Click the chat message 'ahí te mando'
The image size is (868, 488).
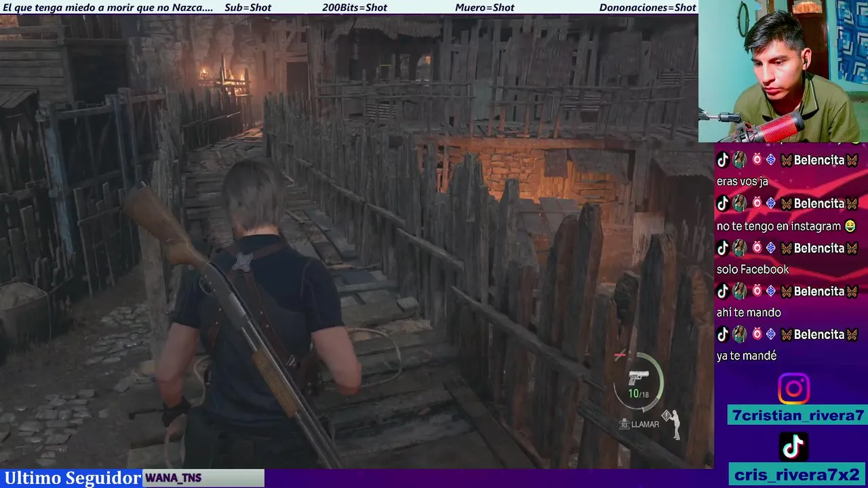(749, 312)
